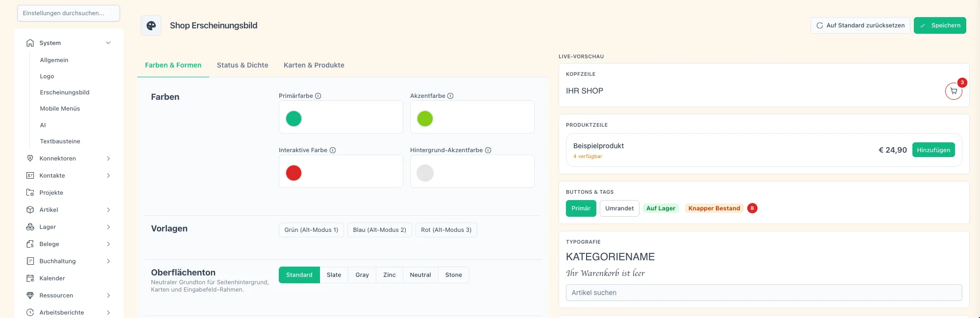Open Textbausteine in the sidebar

point(60,141)
